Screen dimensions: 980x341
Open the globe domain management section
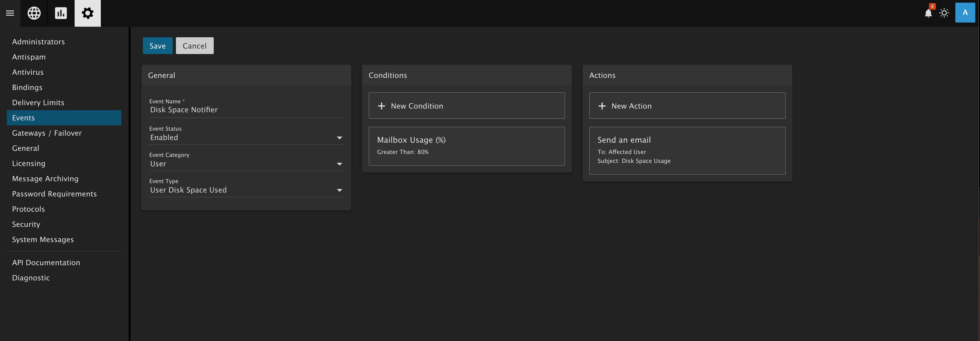[x=34, y=13]
